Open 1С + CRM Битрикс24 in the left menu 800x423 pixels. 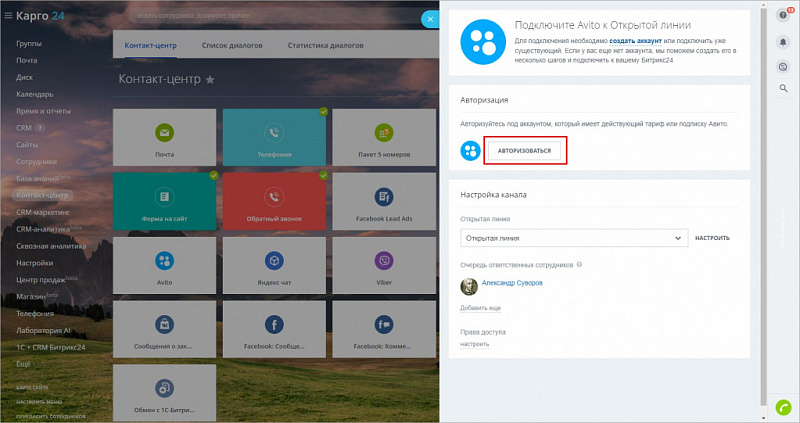point(51,347)
